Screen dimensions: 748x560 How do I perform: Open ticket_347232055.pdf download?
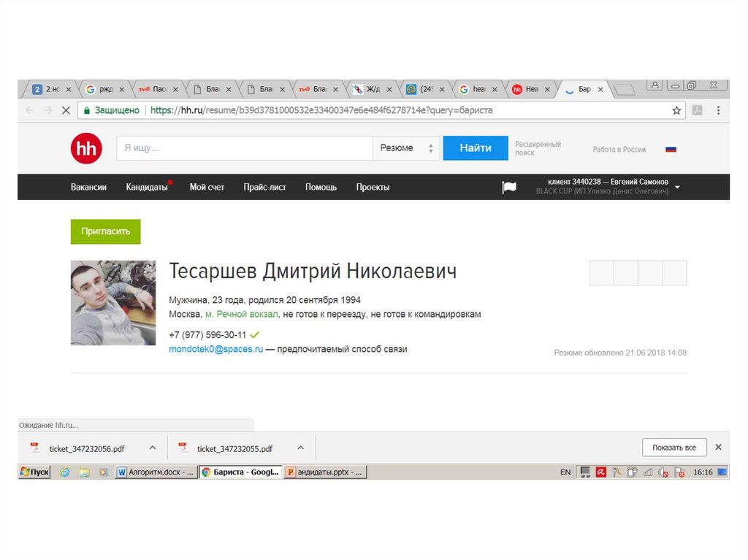click(234, 449)
